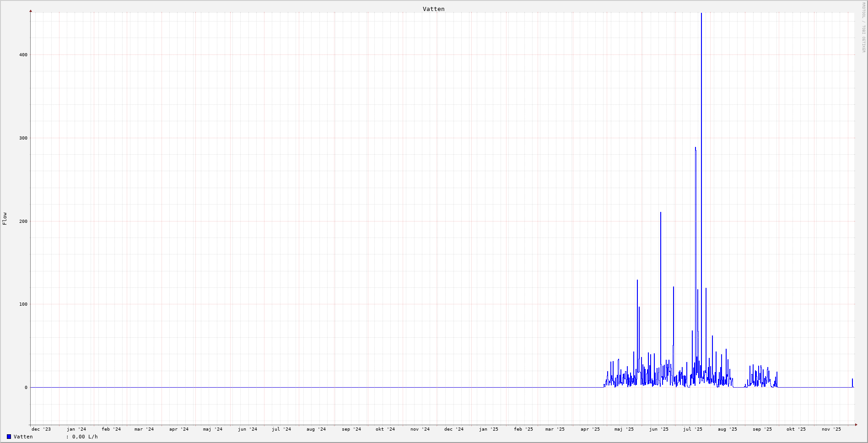Click the peak of the May 2025 spike near 130
The width and height of the screenshot is (868, 443).
[x=637, y=281]
